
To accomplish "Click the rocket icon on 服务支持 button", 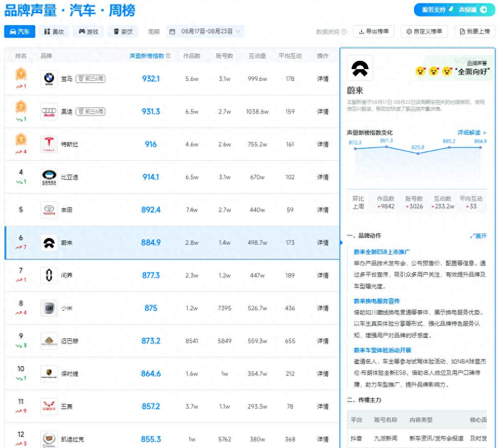I will (x=451, y=10).
